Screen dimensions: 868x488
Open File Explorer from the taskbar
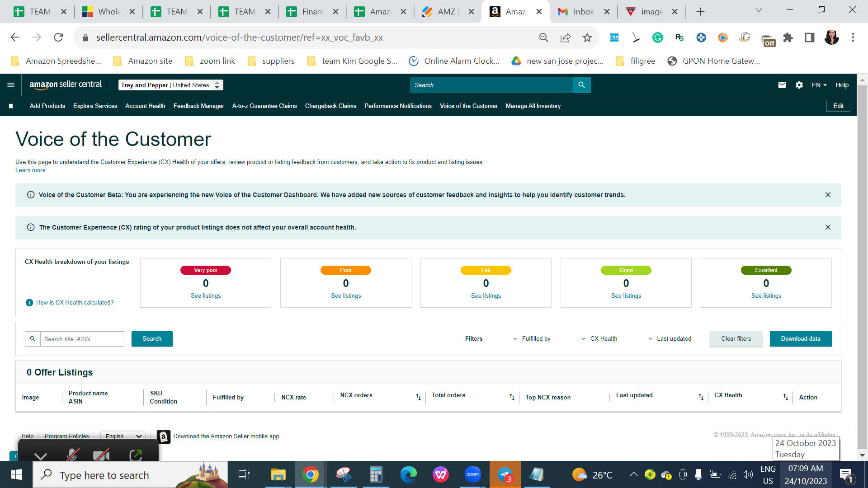[x=278, y=474]
